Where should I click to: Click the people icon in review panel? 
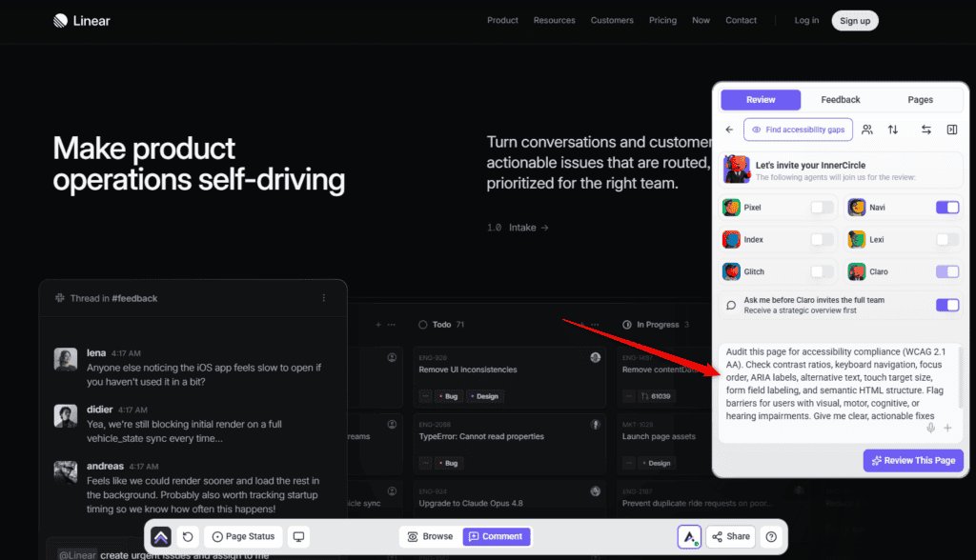(866, 130)
